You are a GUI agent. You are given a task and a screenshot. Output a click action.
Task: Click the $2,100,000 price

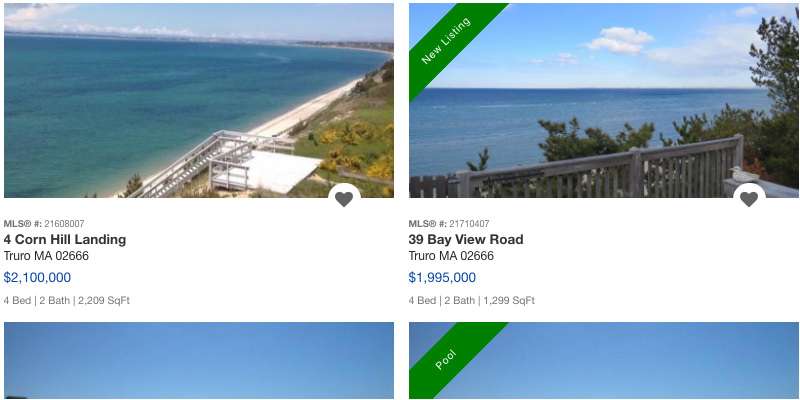tap(37, 278)
